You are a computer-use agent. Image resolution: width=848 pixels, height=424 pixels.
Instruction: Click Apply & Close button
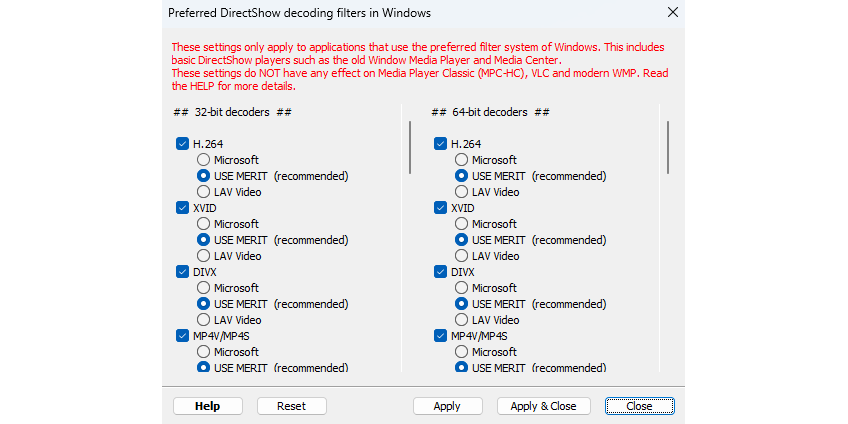[x=543, y=406]
